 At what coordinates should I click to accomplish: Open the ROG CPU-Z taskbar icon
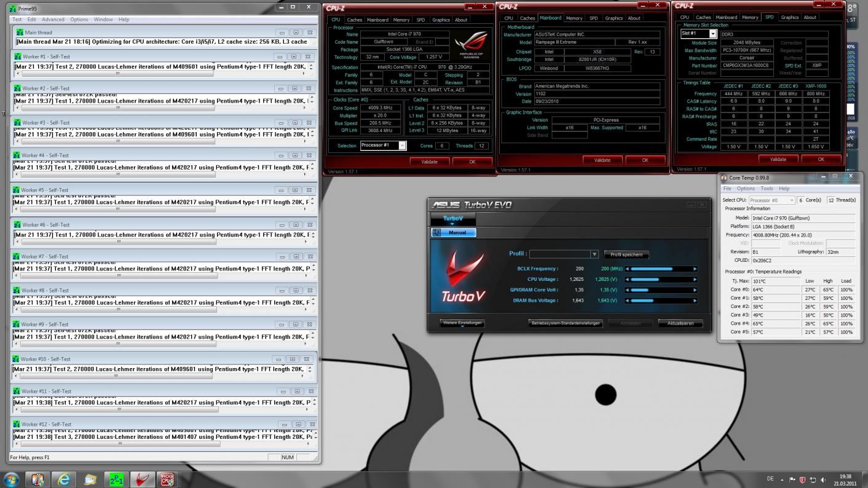[x=167, y=479]
